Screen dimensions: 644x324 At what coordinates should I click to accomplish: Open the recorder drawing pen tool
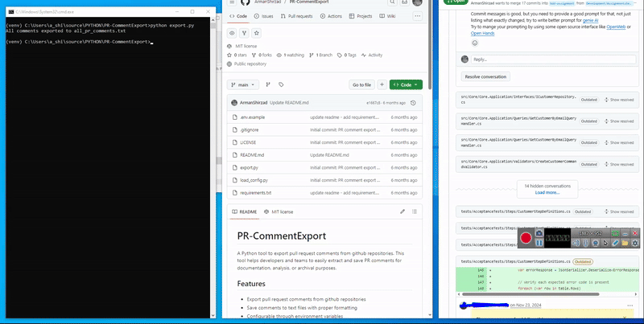click(x=615, y=243)
